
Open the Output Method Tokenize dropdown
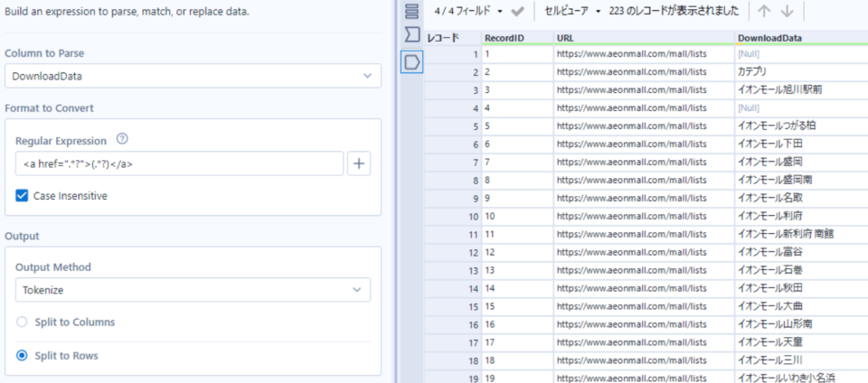pos(193,290)
